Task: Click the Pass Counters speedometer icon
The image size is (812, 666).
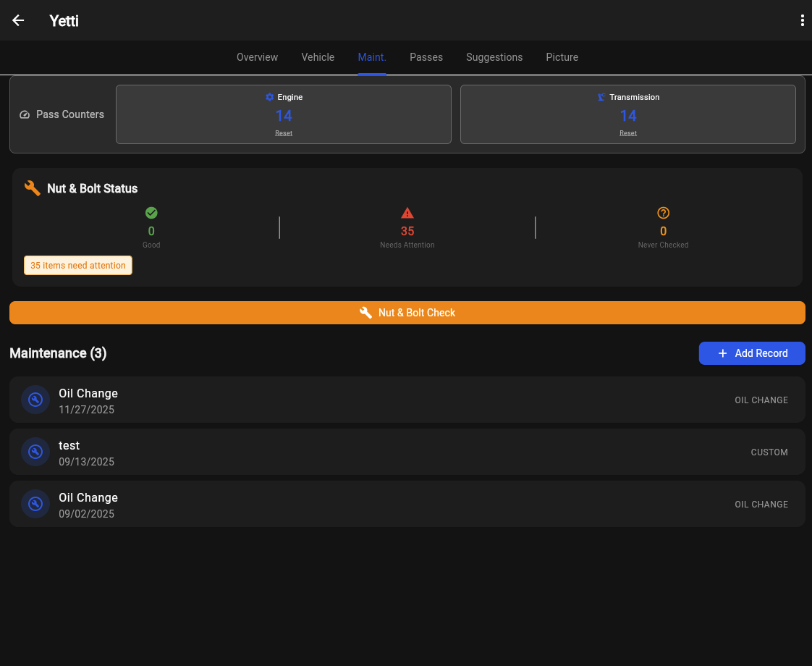Action: point(25,114)
